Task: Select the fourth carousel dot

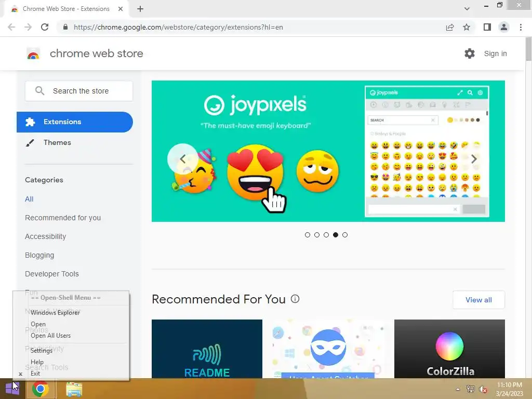Action: 336,235
